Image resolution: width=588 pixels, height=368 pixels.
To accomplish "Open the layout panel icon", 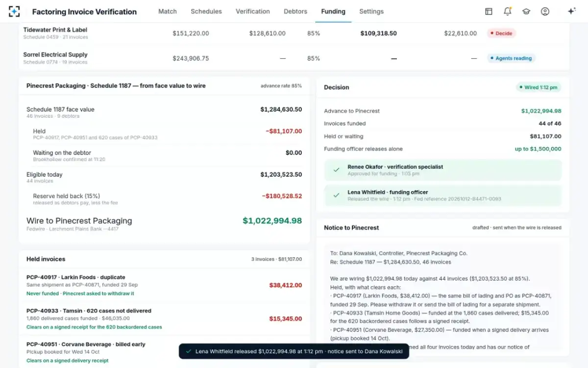I will tap(489, 11).
